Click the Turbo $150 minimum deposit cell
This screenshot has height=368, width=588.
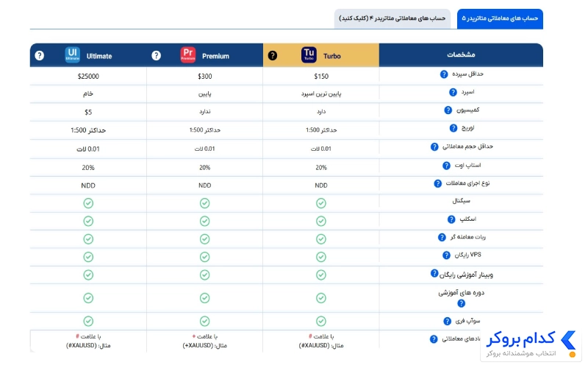321,77
